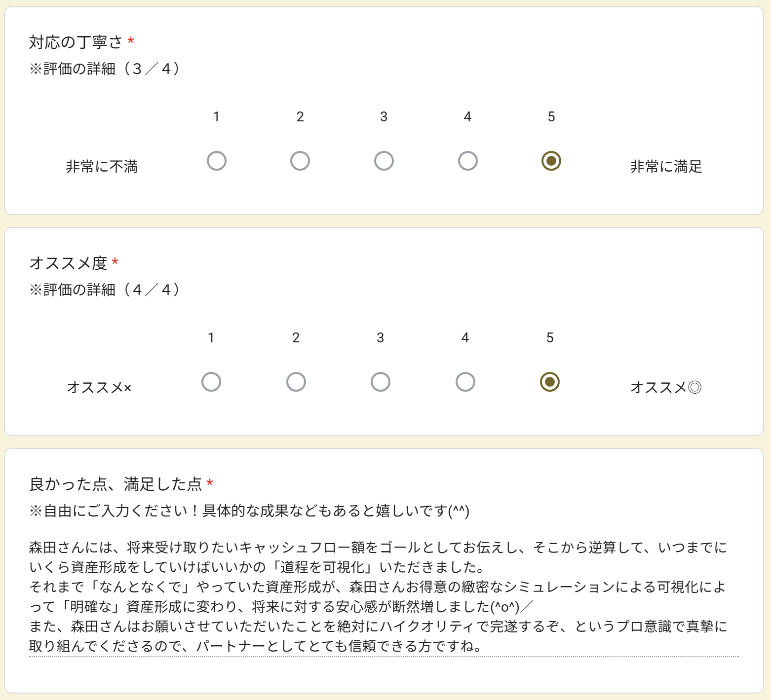Click number 1 above the オススメ度 scale
Image resolution: width=771 pixels, height=700 pixels.
pyautogui.click(x=211, y=338)
